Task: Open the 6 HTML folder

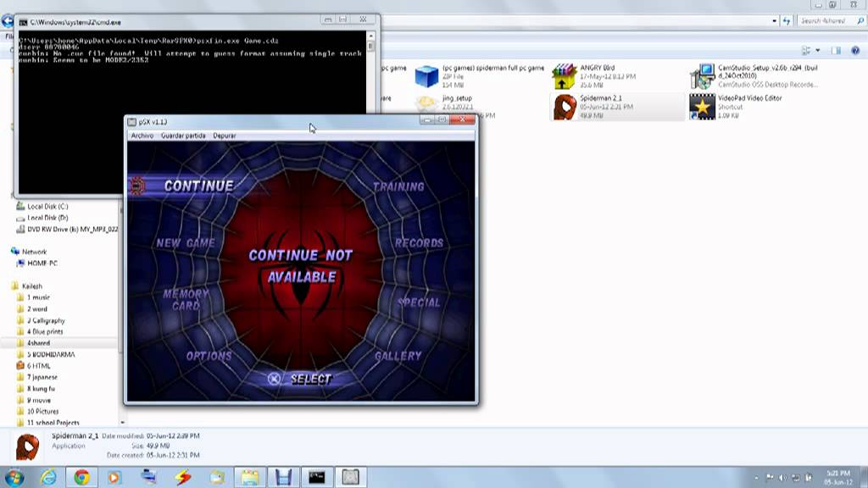Action: [x=38, y=366]
